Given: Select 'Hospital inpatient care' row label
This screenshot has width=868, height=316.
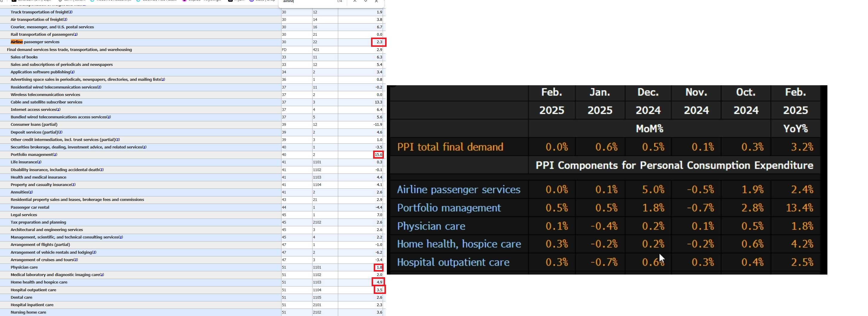Looking at the screenshot, I should pyautogui.click(x=32, y=305).
